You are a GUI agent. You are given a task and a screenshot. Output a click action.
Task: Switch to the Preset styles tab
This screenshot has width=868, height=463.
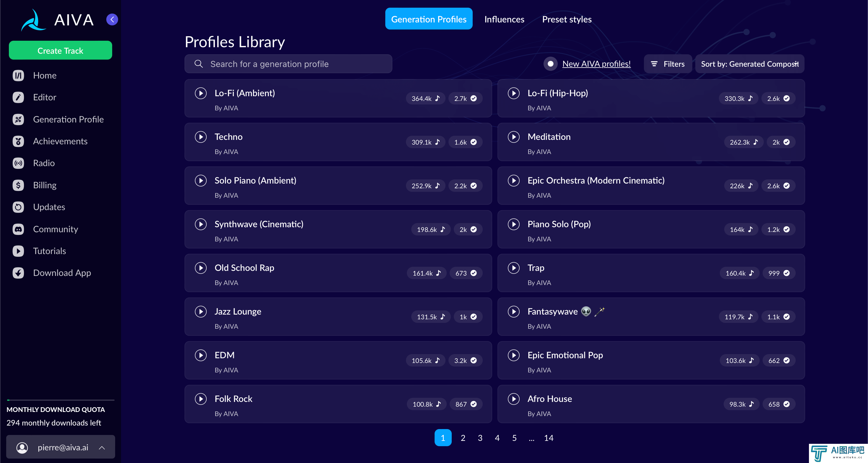pos(567,19)
